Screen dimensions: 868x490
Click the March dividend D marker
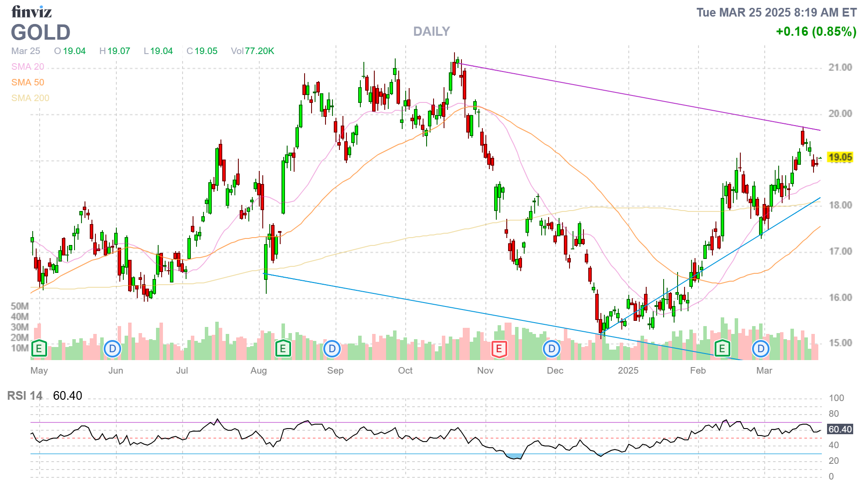point(761,348)
